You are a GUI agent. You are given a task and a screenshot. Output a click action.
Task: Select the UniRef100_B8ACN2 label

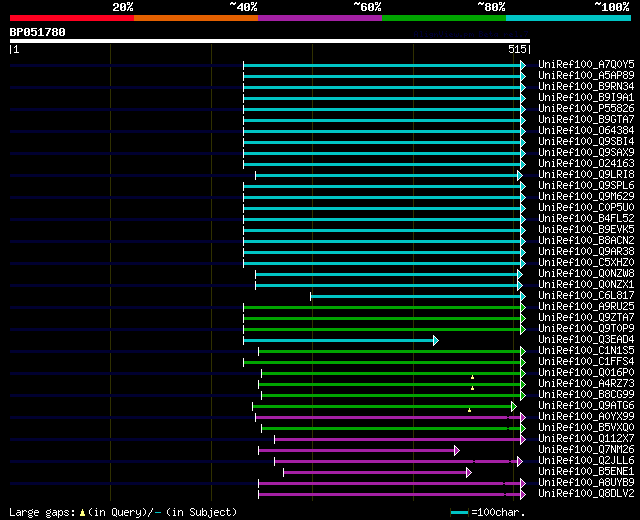(x=586, y=241)
